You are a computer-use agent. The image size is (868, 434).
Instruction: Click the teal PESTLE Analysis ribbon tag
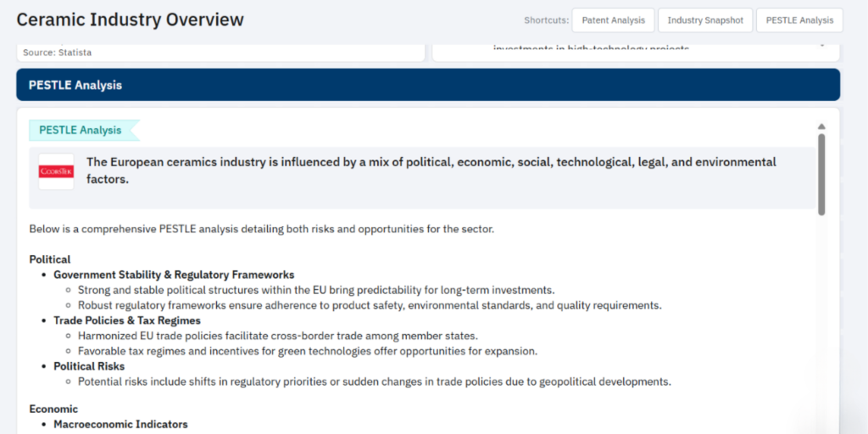click(81, 131)
